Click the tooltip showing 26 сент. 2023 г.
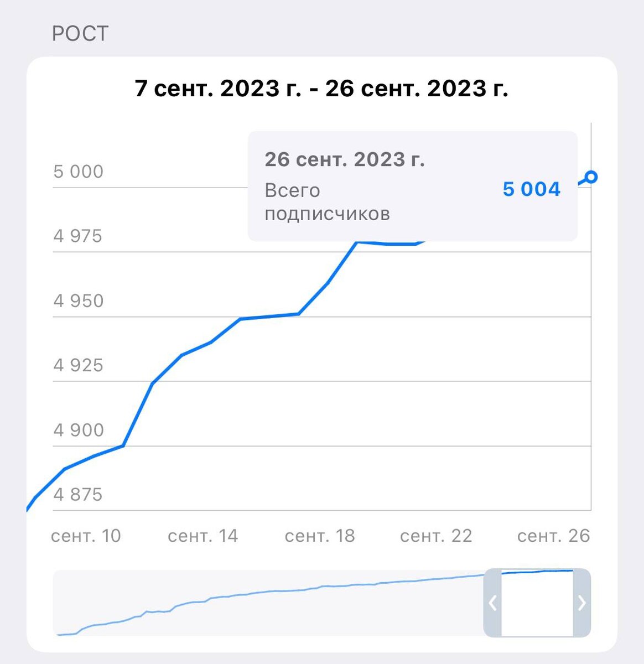 [413, 186]
